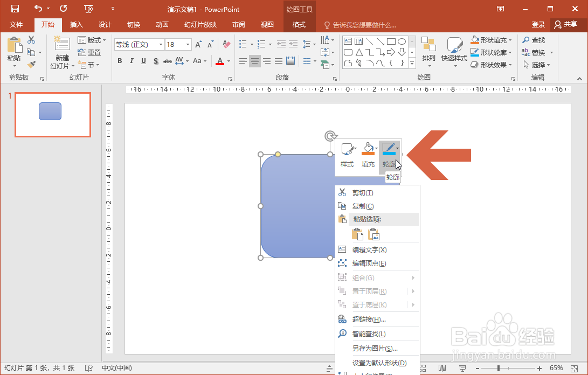Decrease font size with the small A
Image resolution: width=588 pixels, height=375 pixels.
pyautogui.click(x=210, y=45)
